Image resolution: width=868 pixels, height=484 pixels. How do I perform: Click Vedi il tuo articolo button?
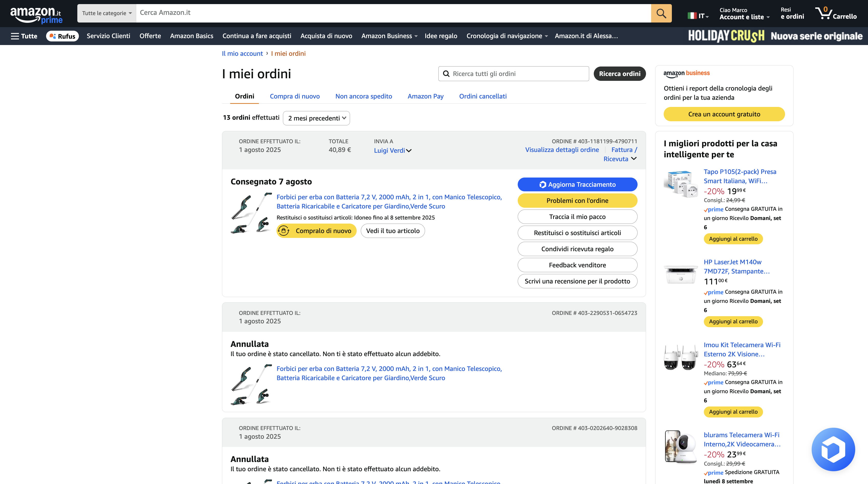pos(393,231)
